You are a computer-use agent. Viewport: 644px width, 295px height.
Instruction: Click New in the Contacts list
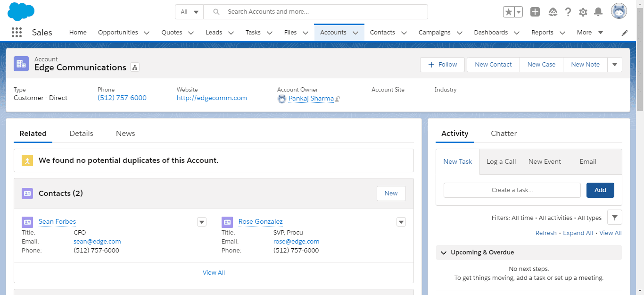(x=391, y=194)
